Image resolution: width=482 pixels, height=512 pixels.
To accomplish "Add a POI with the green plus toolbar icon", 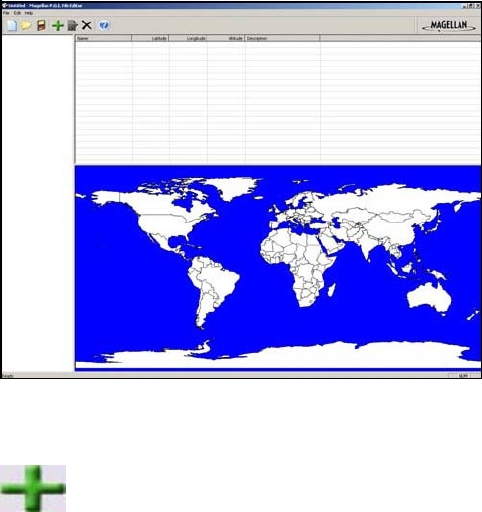I will tap(58, 26).
